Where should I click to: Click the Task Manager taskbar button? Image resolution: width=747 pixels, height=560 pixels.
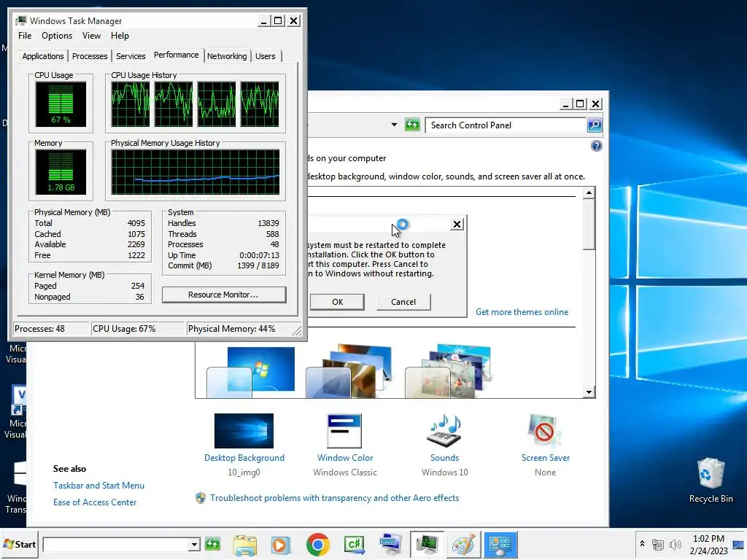(427, 544)
